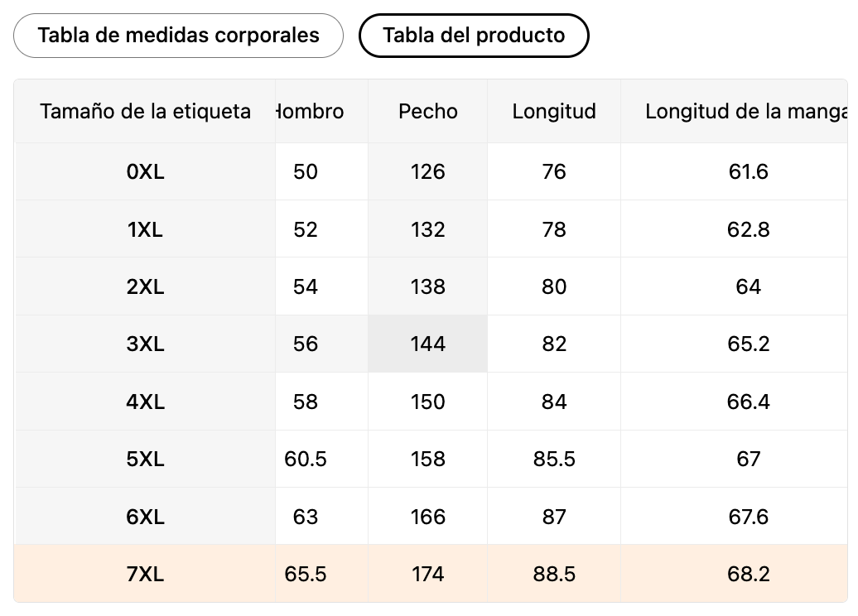Click the Pecho column header
The height and width of the screenshot is (616, 858).
(x=427, y=111)
